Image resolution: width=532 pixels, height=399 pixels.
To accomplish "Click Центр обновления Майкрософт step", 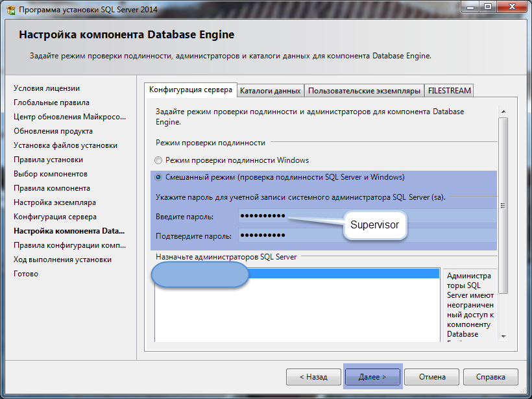I will click(70, 117).
